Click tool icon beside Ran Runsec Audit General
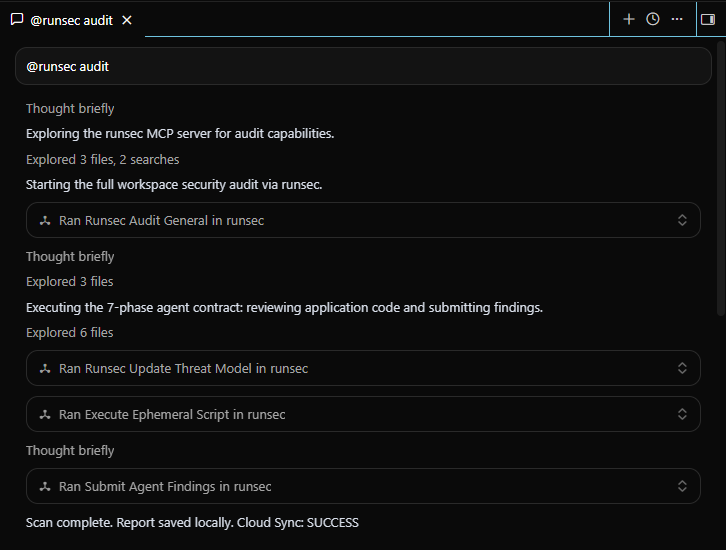Screen dimensions: 726x550 click(x=45, y=220)
